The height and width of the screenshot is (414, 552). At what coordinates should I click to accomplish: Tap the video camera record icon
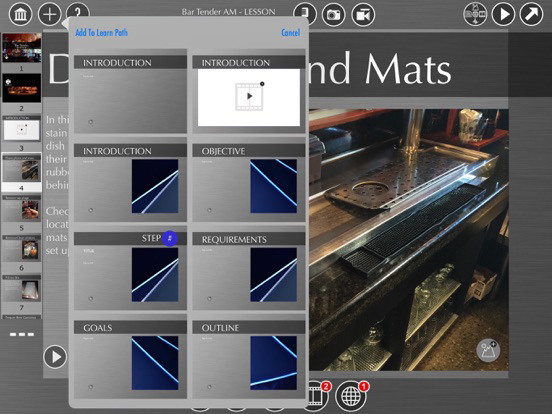click(x=363, y=14)
